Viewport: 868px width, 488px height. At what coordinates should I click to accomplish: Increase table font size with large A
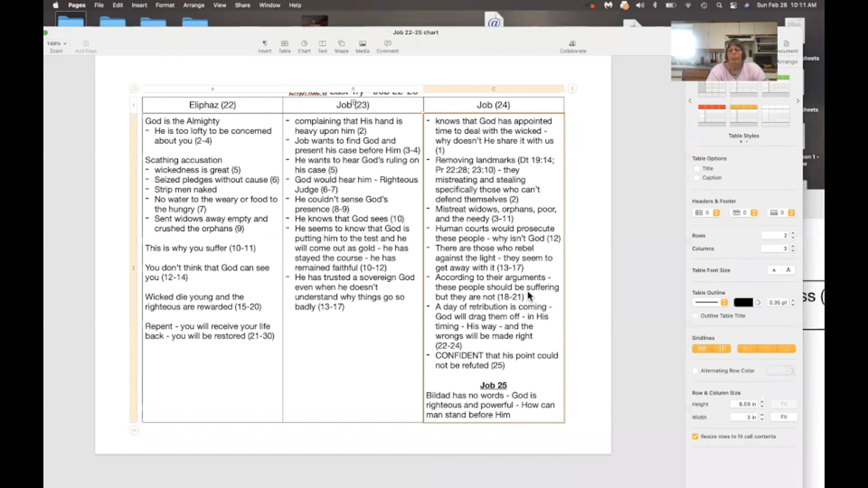point(788,270)
